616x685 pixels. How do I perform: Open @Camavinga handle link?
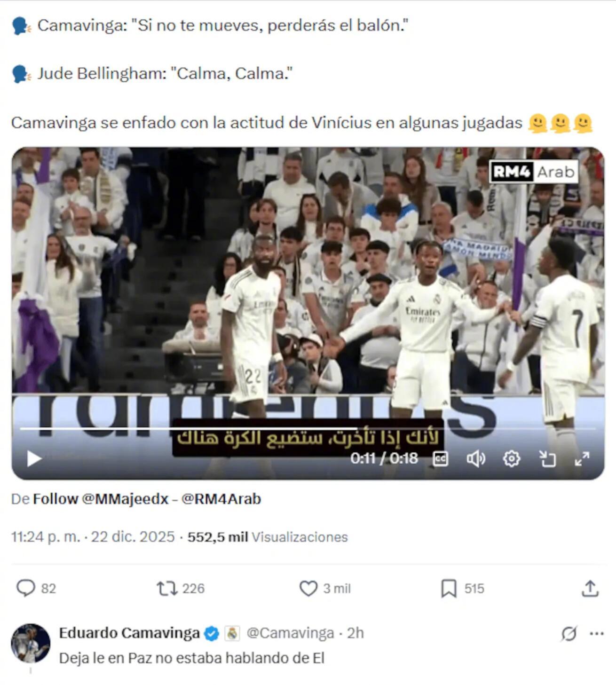pyautogui.click(x=290, y=633)
